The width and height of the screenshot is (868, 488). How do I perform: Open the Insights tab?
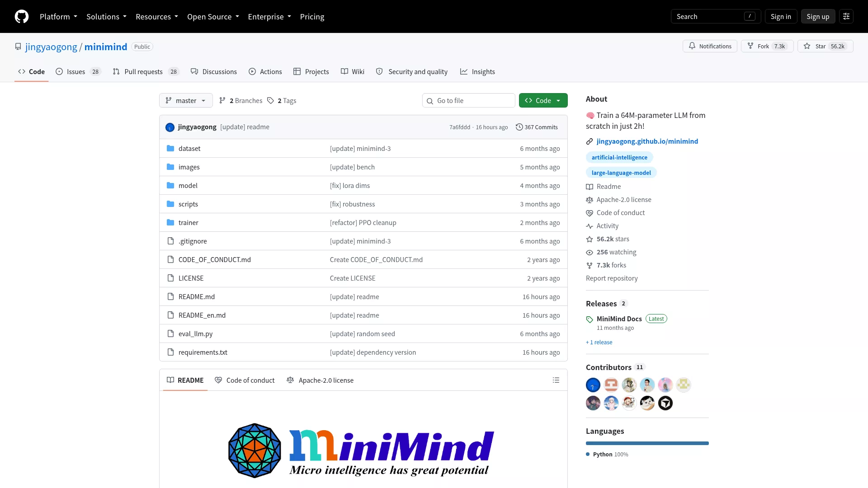[x=477, y=72]
